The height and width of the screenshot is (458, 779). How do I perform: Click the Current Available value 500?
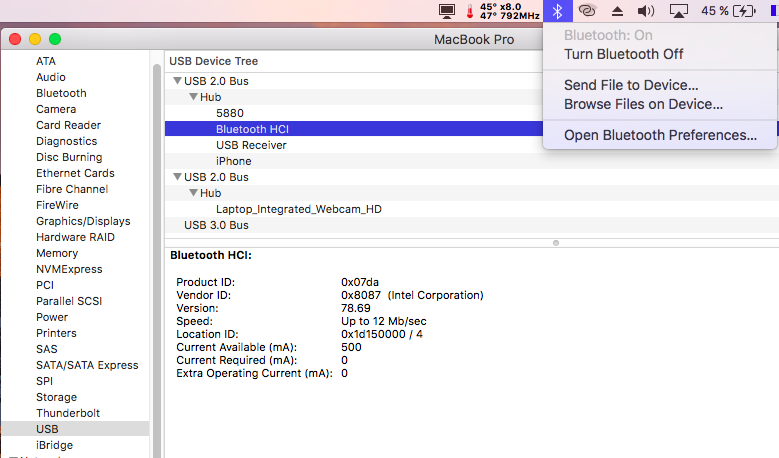coord(351,347)
